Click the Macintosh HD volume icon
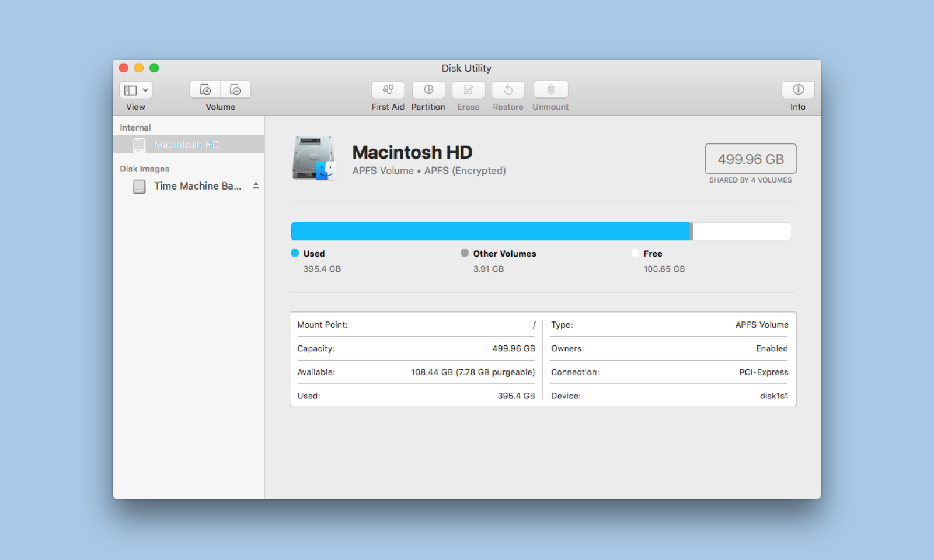The image size is (934, 560). coord(314,159)
